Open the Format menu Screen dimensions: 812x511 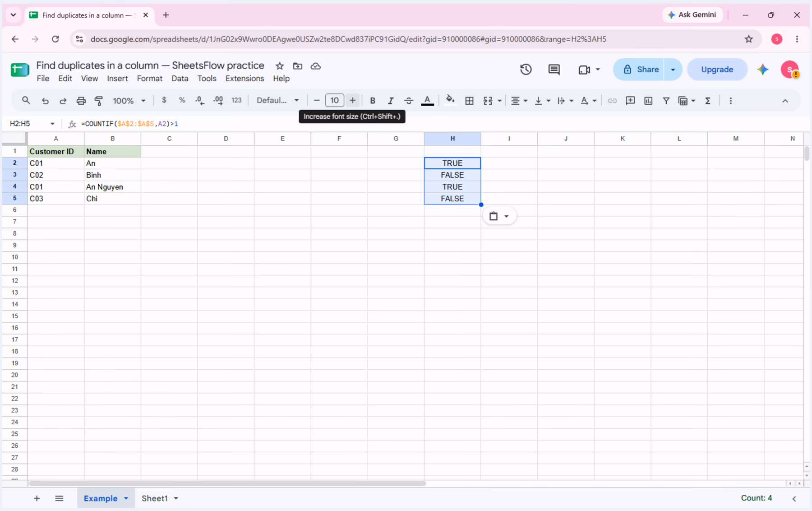click(149, 79)
